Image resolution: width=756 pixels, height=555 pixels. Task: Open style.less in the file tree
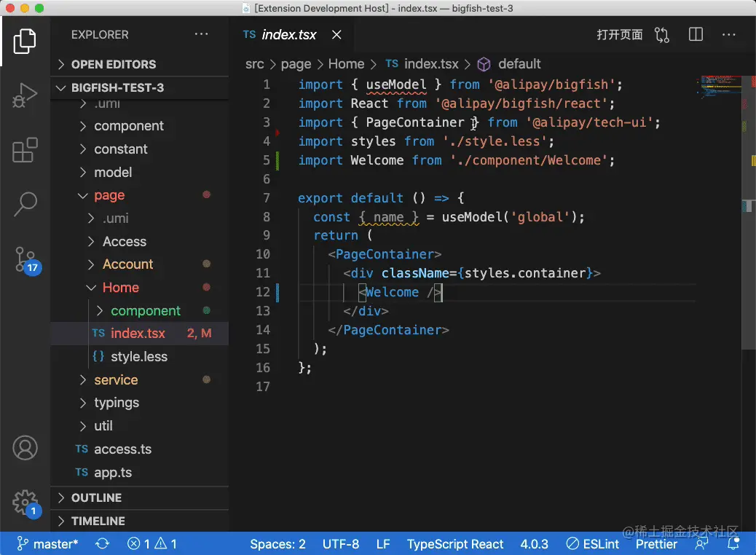point(139,356)
